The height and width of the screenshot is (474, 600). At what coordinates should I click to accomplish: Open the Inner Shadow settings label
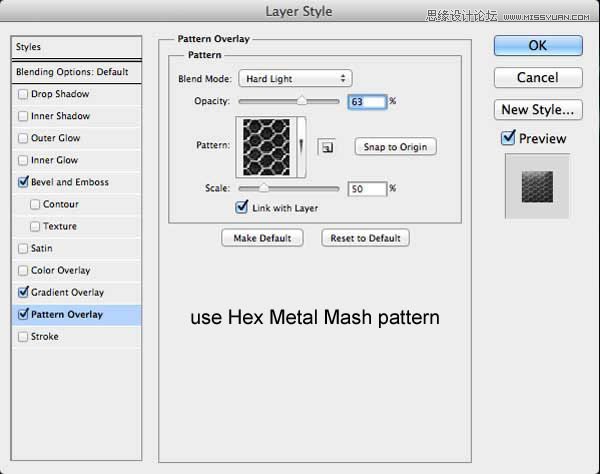click(60, 116)
